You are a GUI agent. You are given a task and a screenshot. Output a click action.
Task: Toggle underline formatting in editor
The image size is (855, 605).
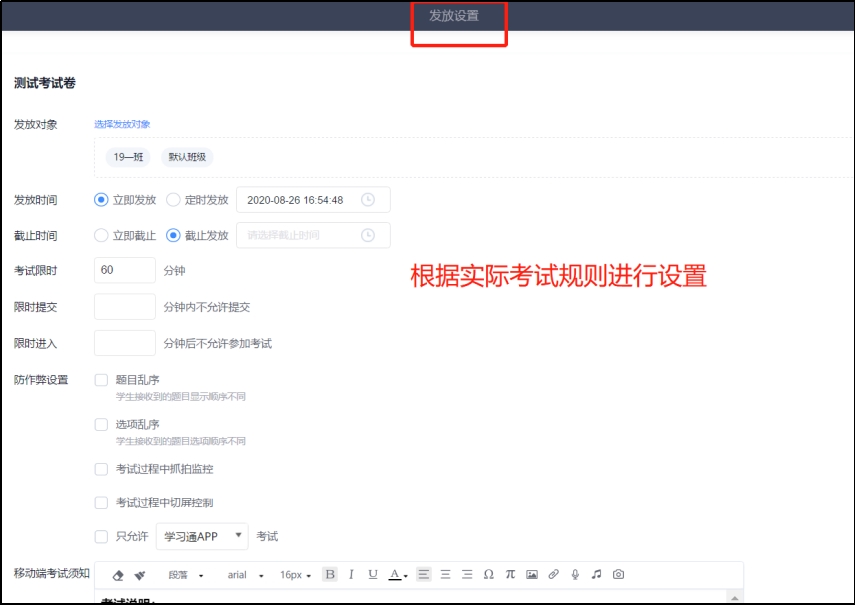point(373,574)
